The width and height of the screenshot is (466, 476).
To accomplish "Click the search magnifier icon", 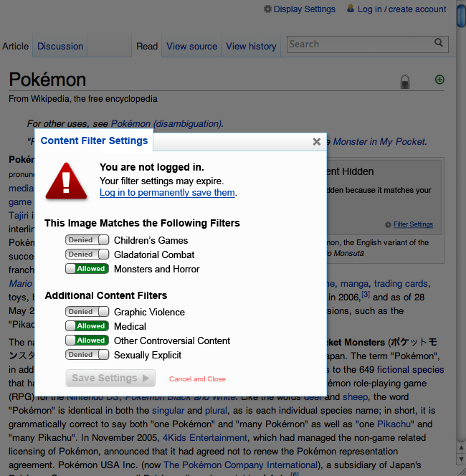I will [x=438, y=42].
